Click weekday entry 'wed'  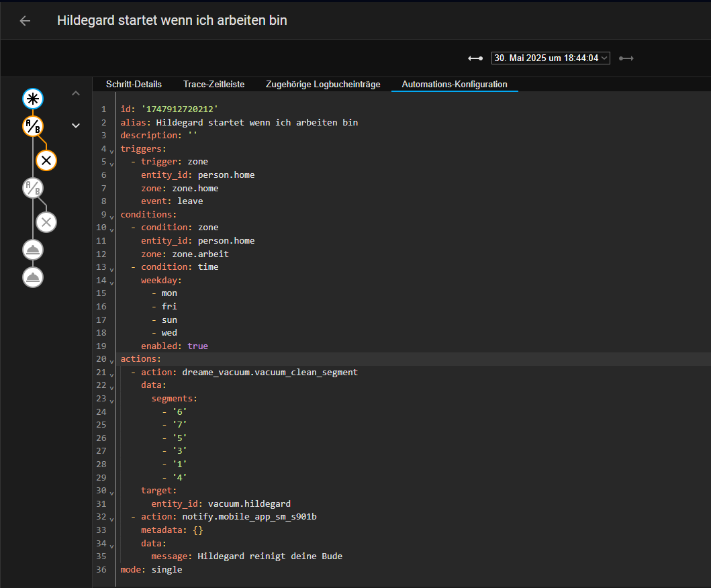click(169, 333)
